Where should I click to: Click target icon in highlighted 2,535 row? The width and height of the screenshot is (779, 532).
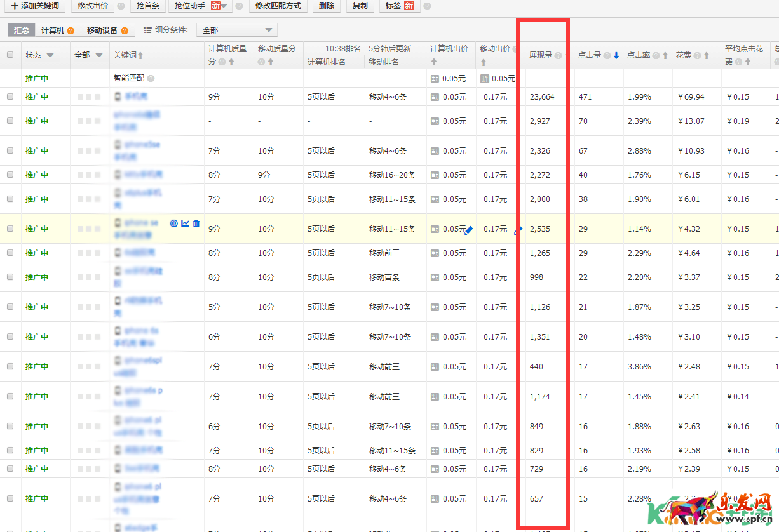tap(173, 223)
